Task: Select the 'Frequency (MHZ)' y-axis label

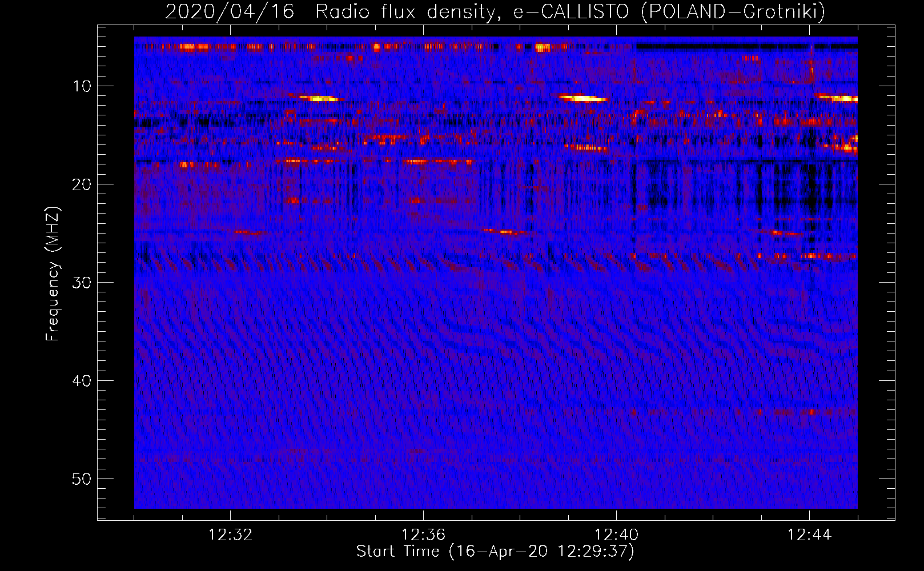Action: click(x=53, y=274)
